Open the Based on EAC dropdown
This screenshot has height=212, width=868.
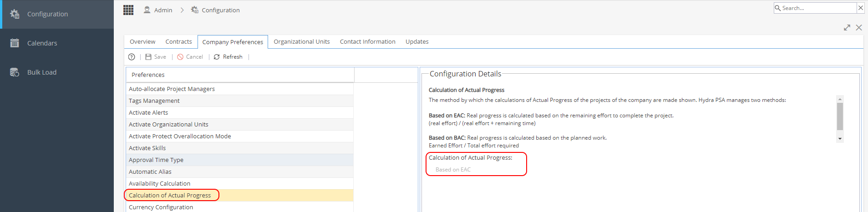coord(476,170)
